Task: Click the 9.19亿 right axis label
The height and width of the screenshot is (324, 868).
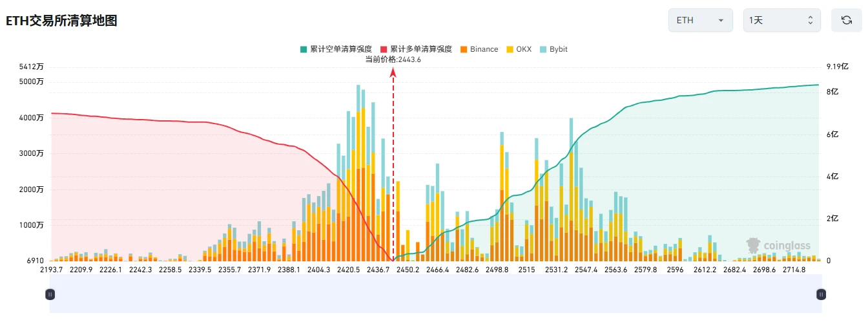Action: (836, 67)
